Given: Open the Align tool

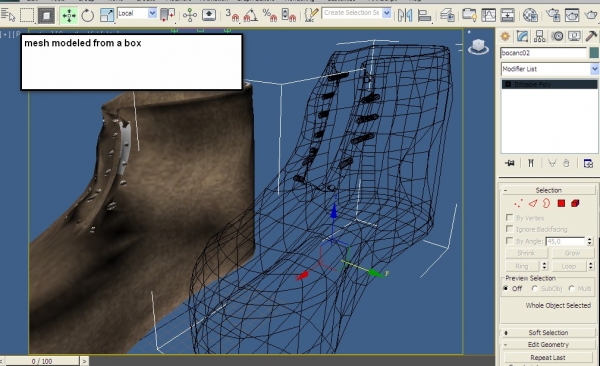Looking at the screenshot, I should pos(424,16).
